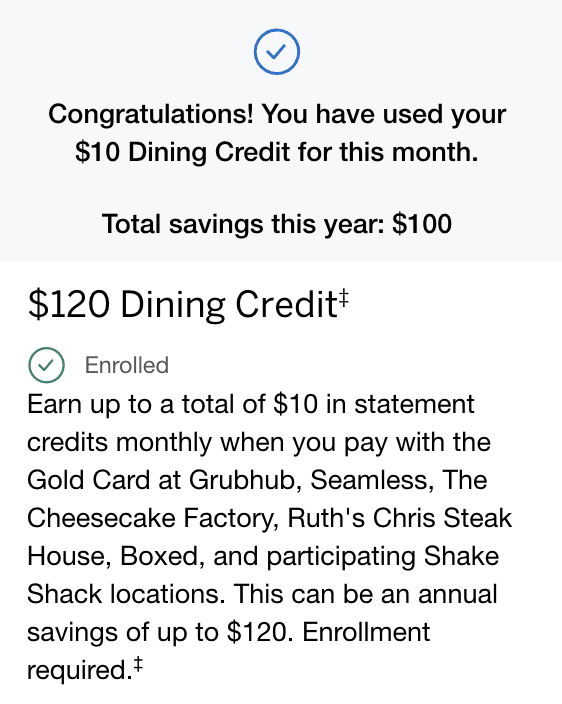Click Ruth's Chris Steak text
Screen dimensions: 562x704
pyautogui.click(x=400, y=518)
